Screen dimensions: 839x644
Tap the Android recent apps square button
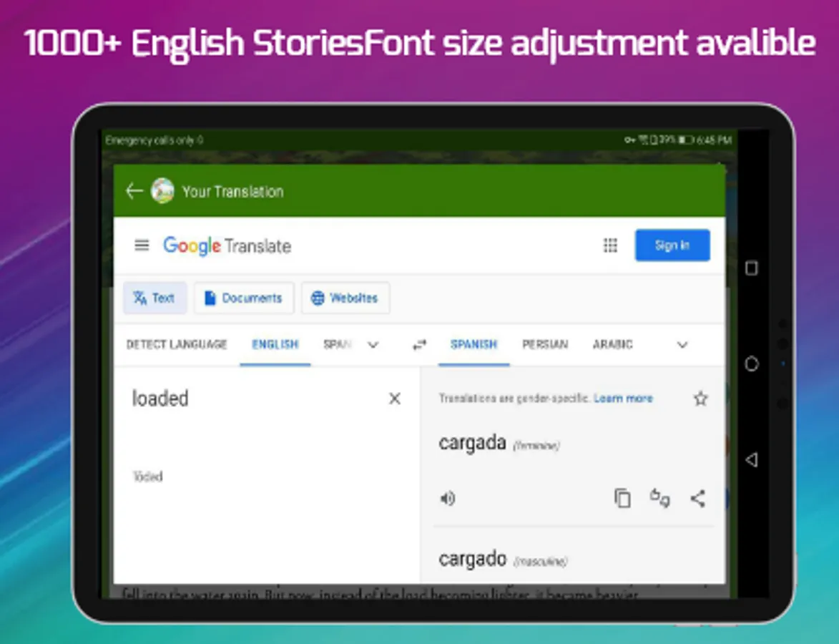pyautogui.click(x=751, y=268)
